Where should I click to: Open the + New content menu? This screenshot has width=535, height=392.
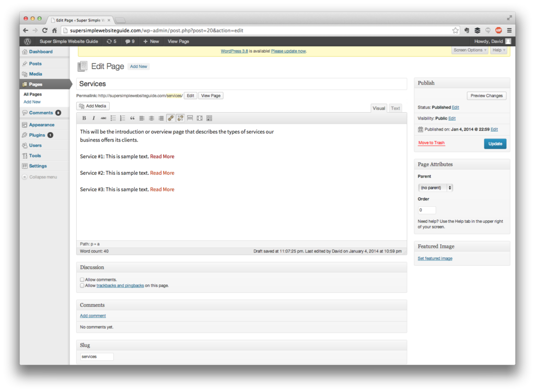click(151, 41)
